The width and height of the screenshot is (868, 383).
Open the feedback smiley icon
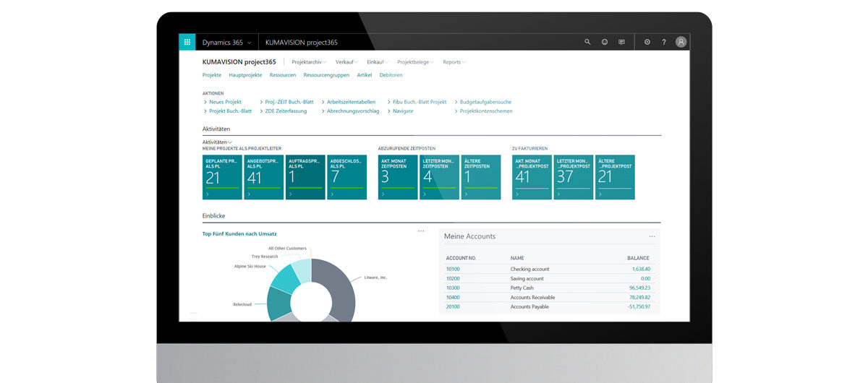605,42
